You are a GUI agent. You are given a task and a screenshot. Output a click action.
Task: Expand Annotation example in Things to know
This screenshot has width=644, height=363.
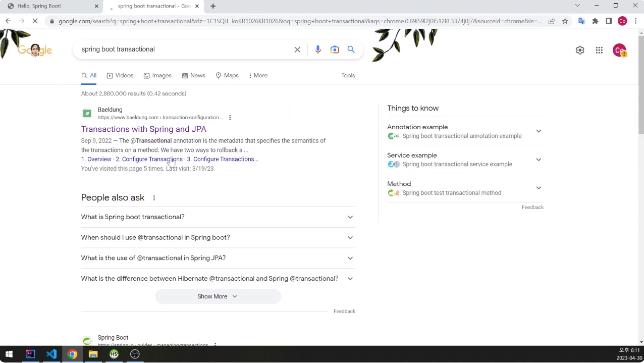[465, 131]
